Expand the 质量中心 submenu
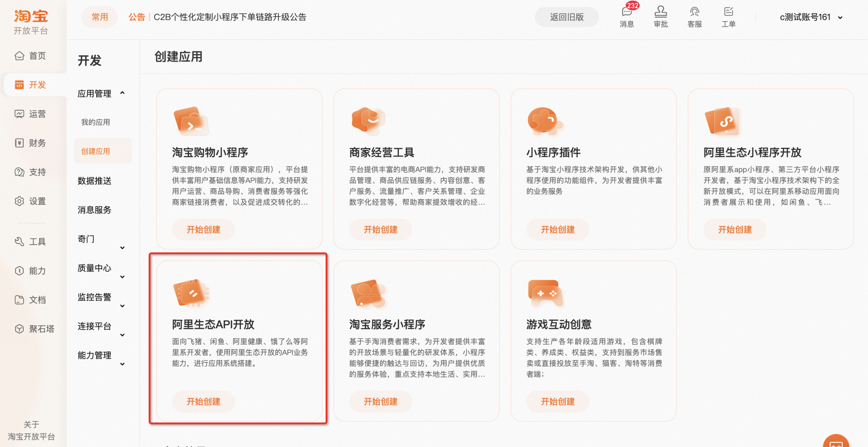This screenshot has height=447, width=868. click(122, 277)
